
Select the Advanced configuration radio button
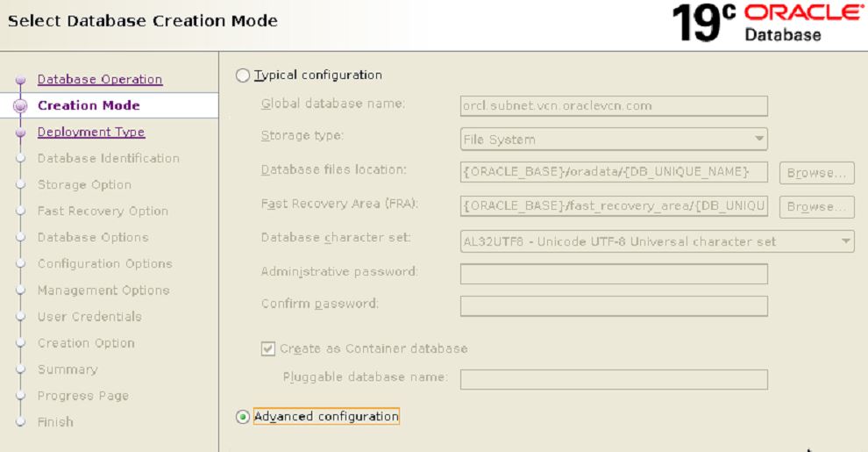pyautogui.click(x=243, y=417)
